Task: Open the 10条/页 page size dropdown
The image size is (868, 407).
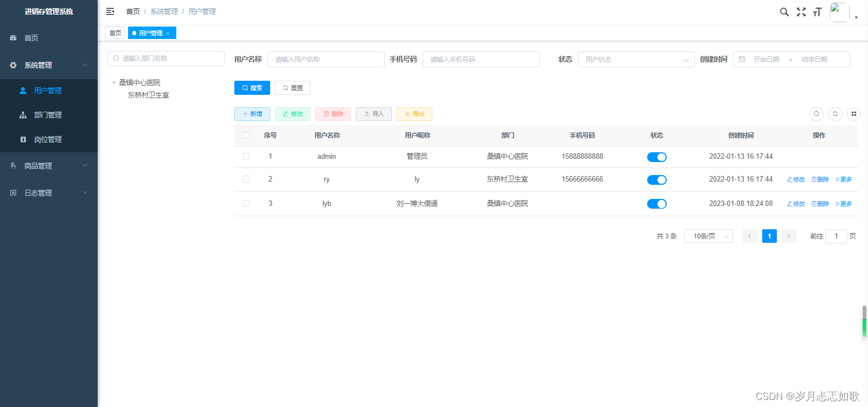Action: tap(709, 236)
